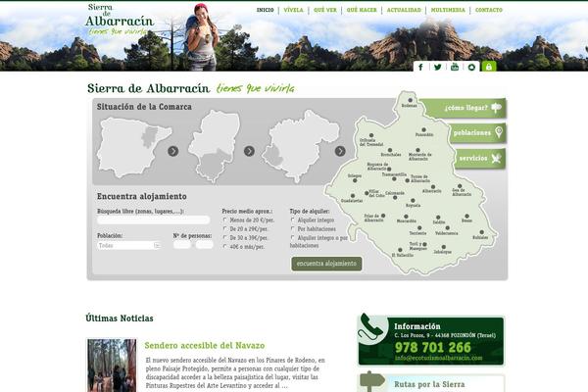
Task: Click the '¿cómo llegar?' button
Action: point(466,108)
